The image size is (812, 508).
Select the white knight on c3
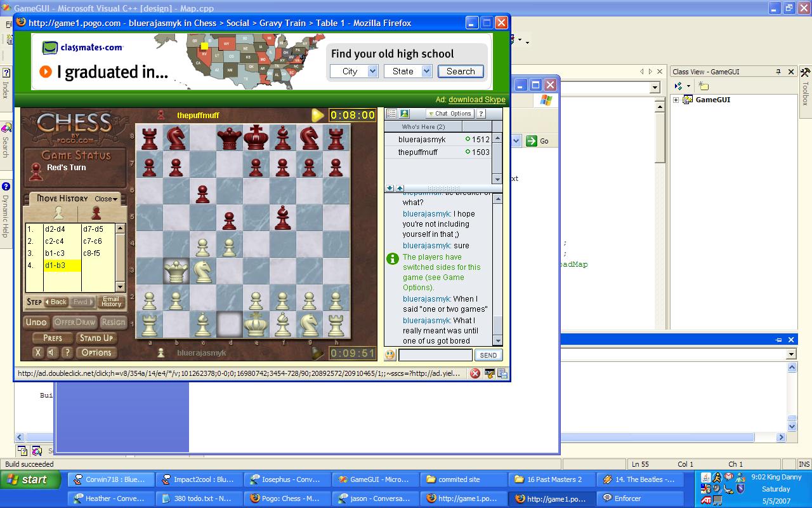click(202, 271)
